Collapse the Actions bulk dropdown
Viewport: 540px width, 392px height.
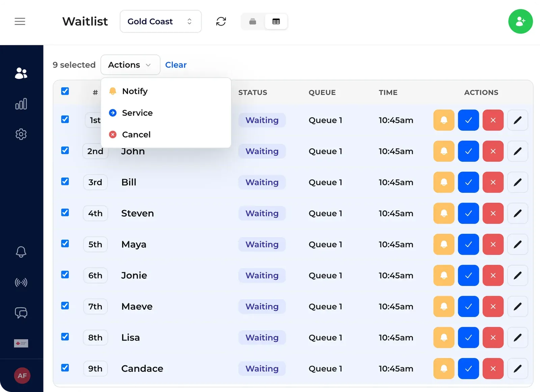[x=130, y=65]
